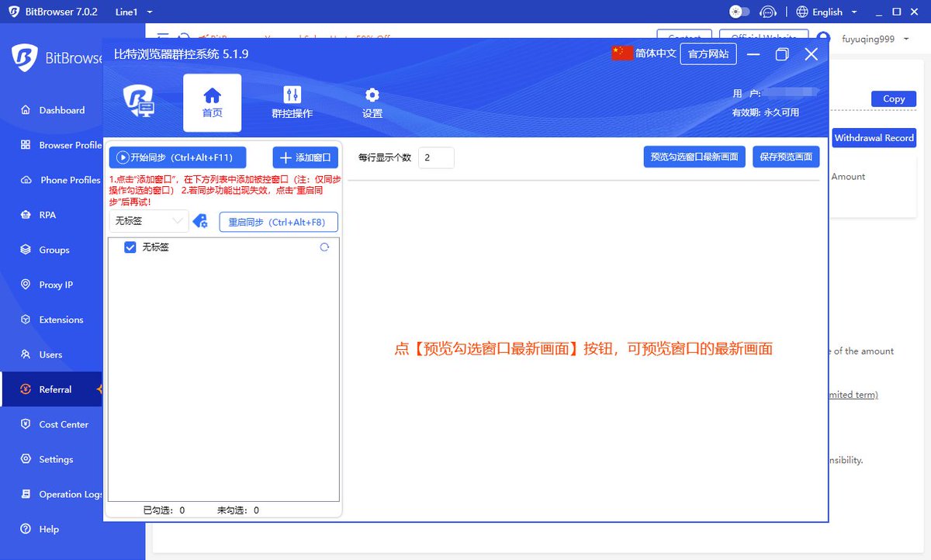The height and width of the screenshot is (560, 931).
Task: Click the tag settings icon beside dropdown
Action: pos(200,221)
